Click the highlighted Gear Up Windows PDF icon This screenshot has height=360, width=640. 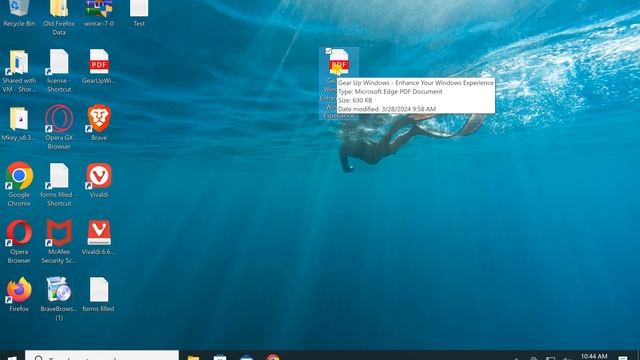(339, 62)
